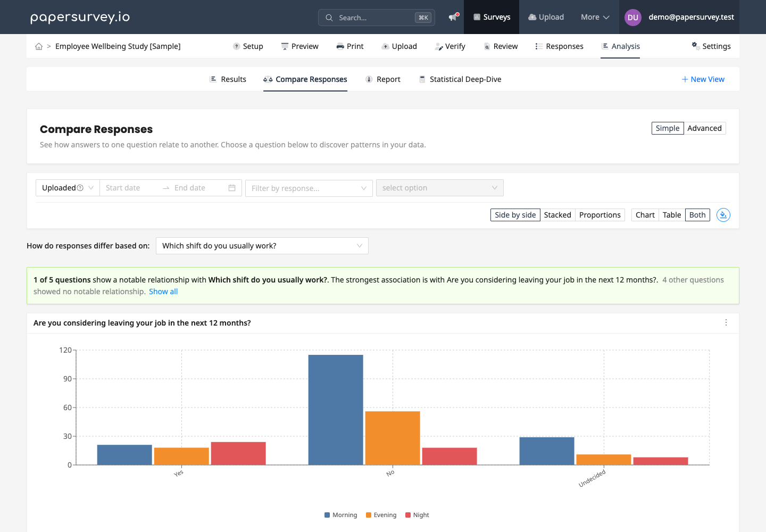The height and width of the screenshot is (532, 766).
Task: Click the Compare Responses heading
Action: (x=96, y=129)
